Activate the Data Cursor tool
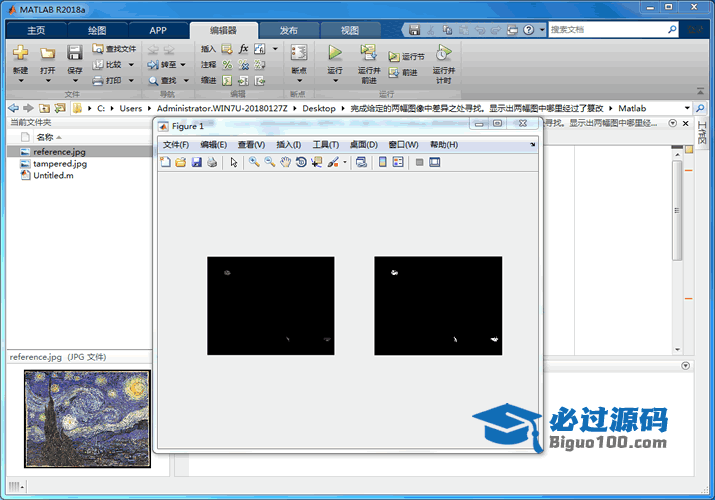715x500 pixels. tap(316, 163)
